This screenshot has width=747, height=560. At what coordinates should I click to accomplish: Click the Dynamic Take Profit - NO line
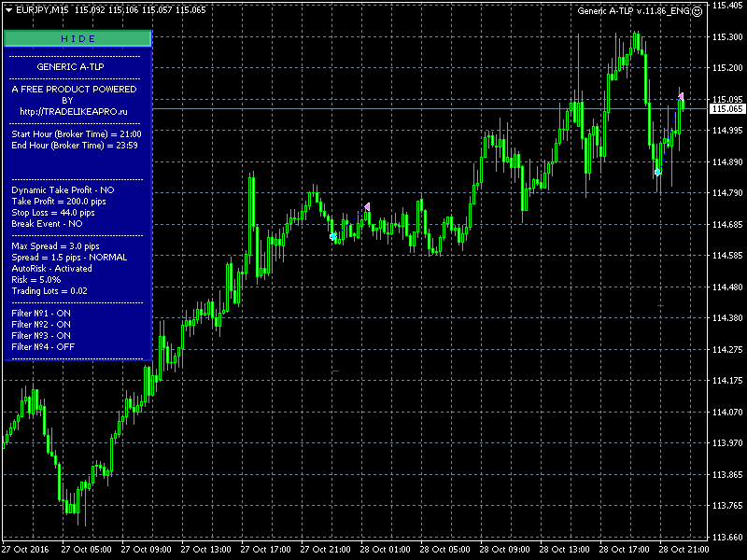63,190
